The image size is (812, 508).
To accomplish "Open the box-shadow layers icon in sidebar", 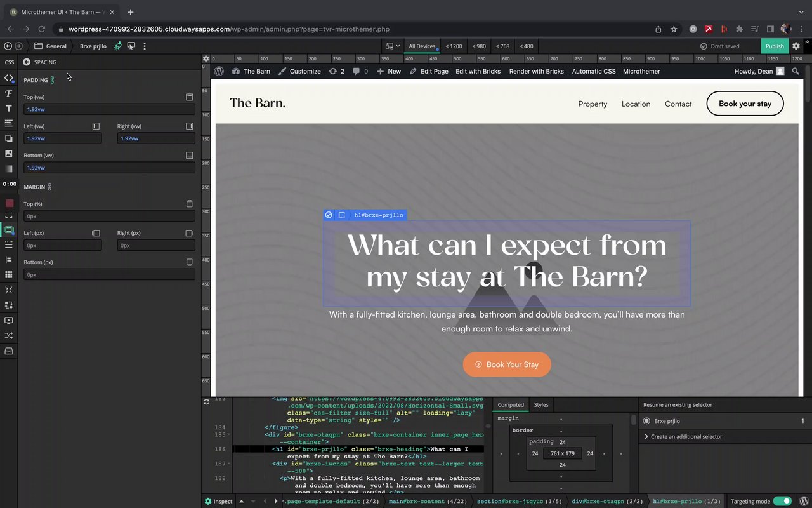I will coord(9,138).
